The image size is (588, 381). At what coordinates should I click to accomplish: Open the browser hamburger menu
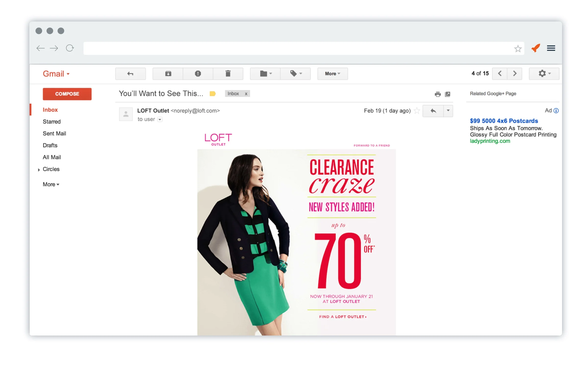tap(551, 48)
